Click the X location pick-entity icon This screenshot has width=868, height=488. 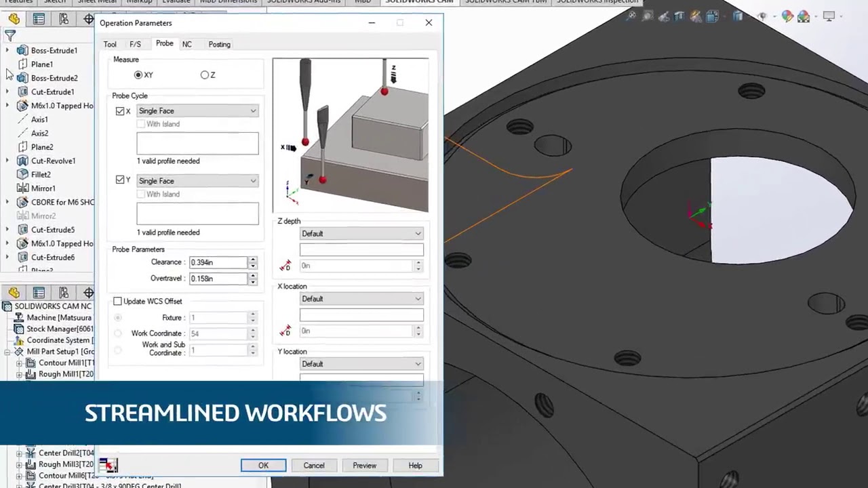[285, 331]
